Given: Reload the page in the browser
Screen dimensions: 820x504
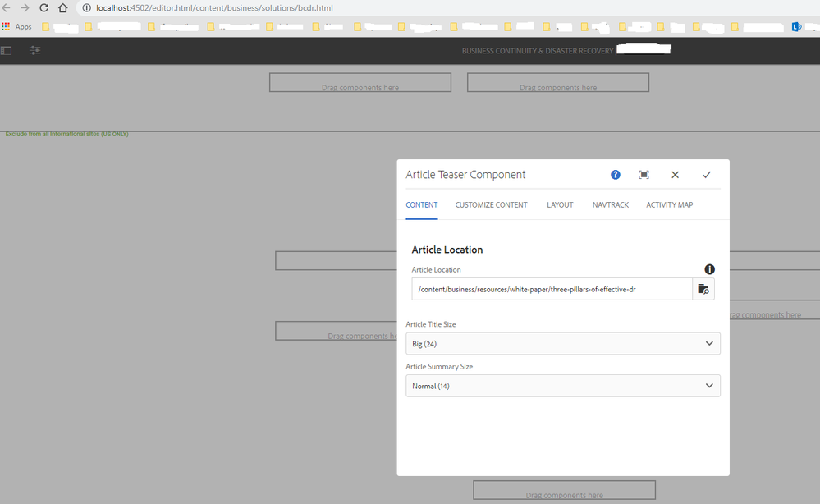Looking at the screenshot, I should (x=44, y=8).
